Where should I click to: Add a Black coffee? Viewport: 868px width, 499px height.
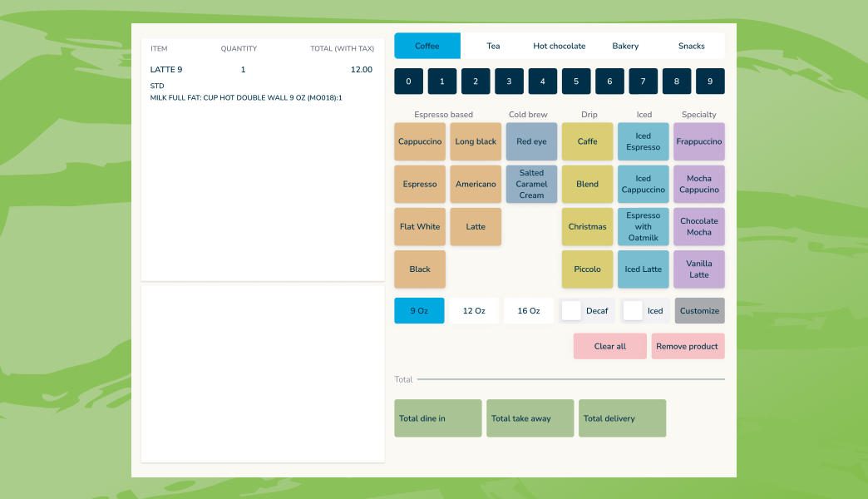tap(420, 269)
